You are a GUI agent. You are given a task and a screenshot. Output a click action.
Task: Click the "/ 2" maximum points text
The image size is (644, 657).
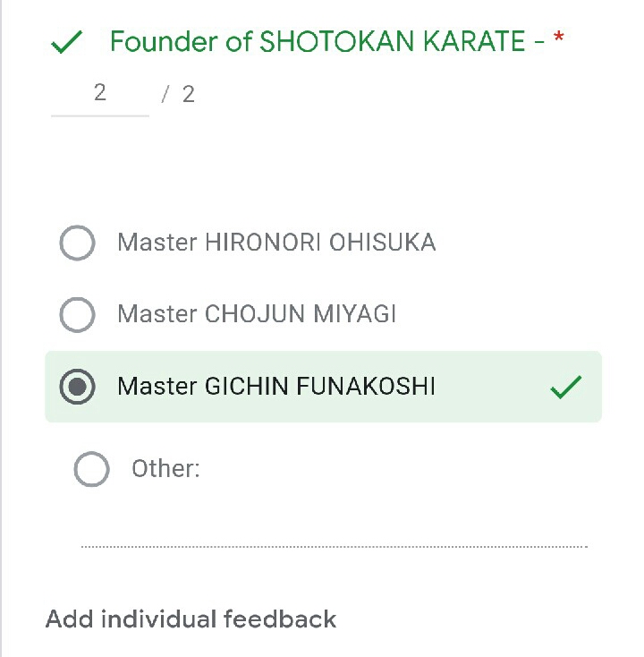click(x=178, y=95)
